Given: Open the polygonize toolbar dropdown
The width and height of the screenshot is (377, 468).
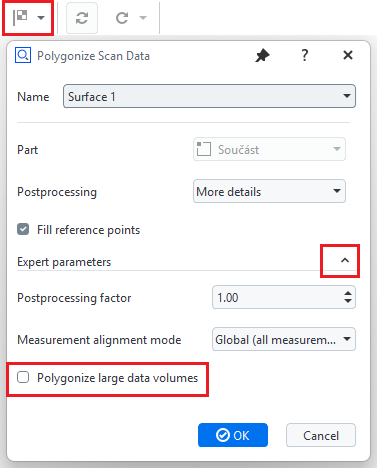Looking at the screenshot, I should pyautogui.click(x=41, y=18).
